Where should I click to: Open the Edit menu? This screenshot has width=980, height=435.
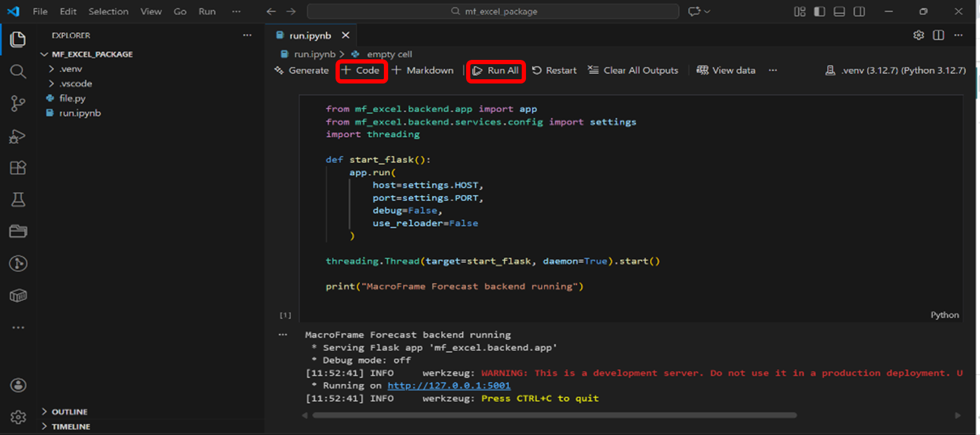click(x=68, y=11)
